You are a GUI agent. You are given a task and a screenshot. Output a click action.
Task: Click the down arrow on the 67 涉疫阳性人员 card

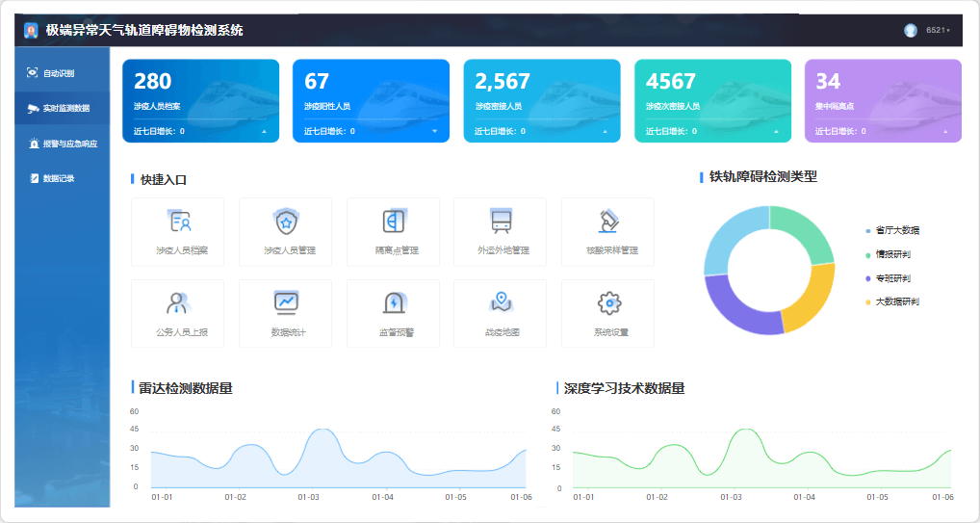point(434,131)
